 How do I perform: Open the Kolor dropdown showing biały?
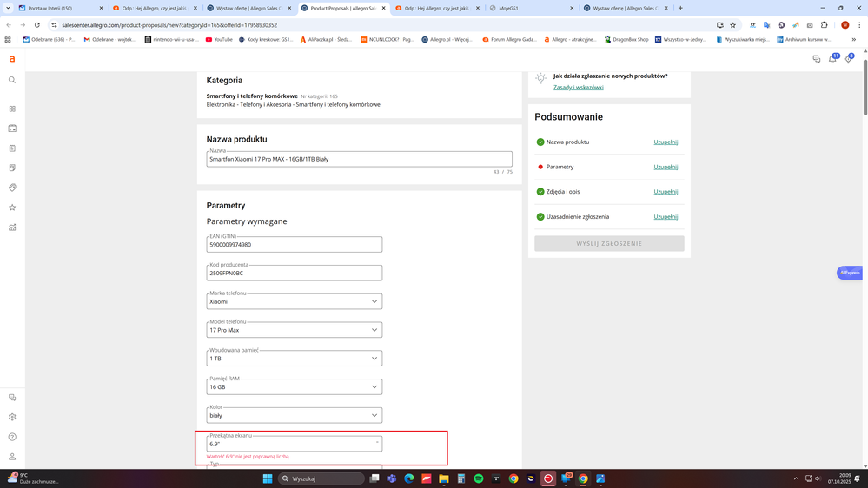pos(294,415)
